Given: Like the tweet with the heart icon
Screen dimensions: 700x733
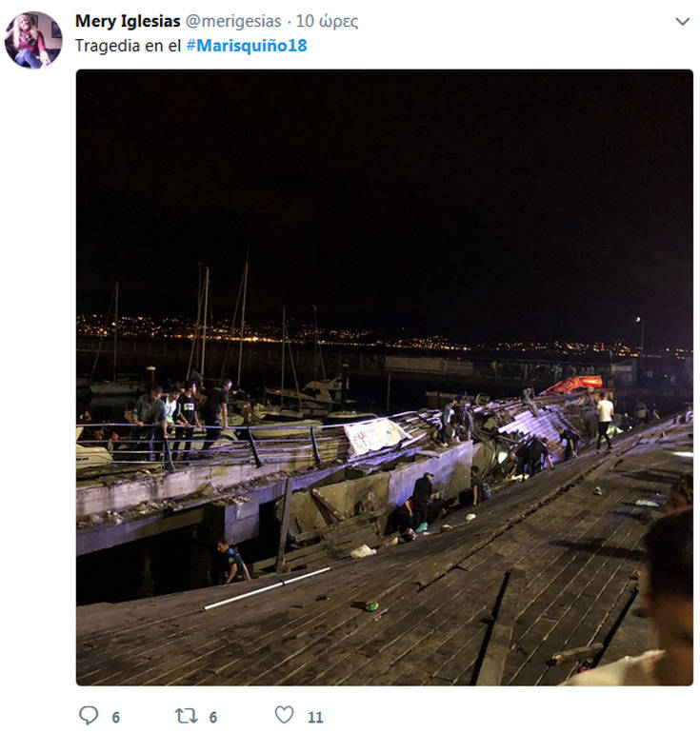Looking at the screenshot, I should (x=284, y=715).
